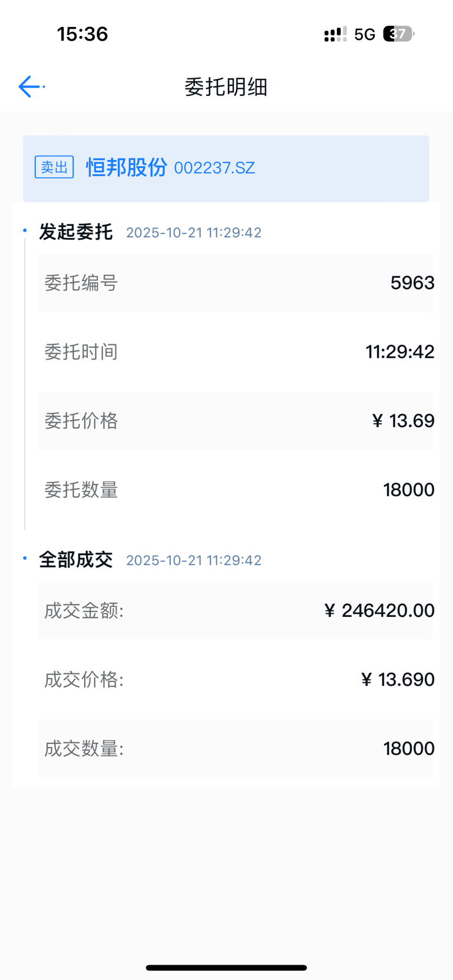Tap the battery level icon
Viewport: 453px width, 980px height.
coord(399,34)
